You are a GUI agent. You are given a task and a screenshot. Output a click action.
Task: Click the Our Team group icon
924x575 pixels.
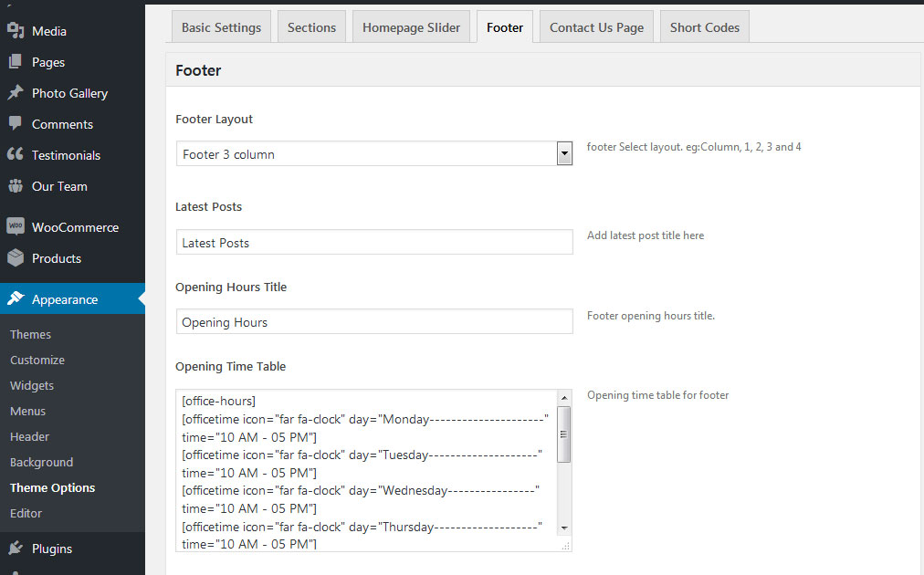tap(16, 186)
